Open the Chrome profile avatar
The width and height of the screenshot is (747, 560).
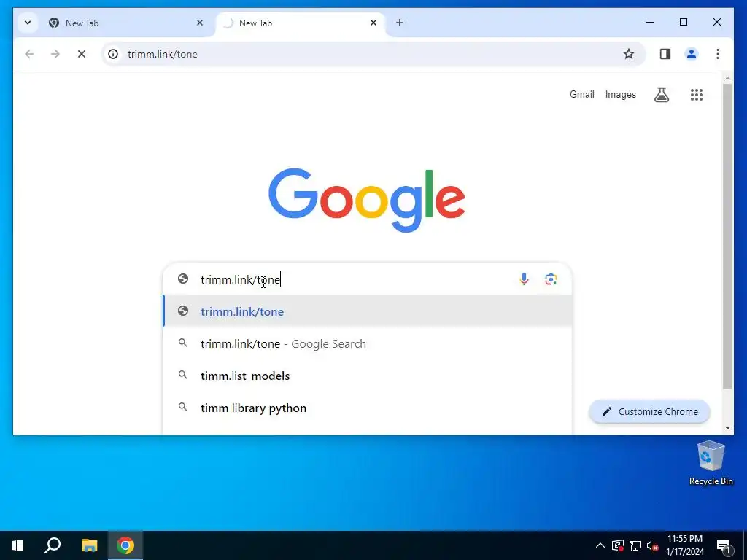[692, 54]
